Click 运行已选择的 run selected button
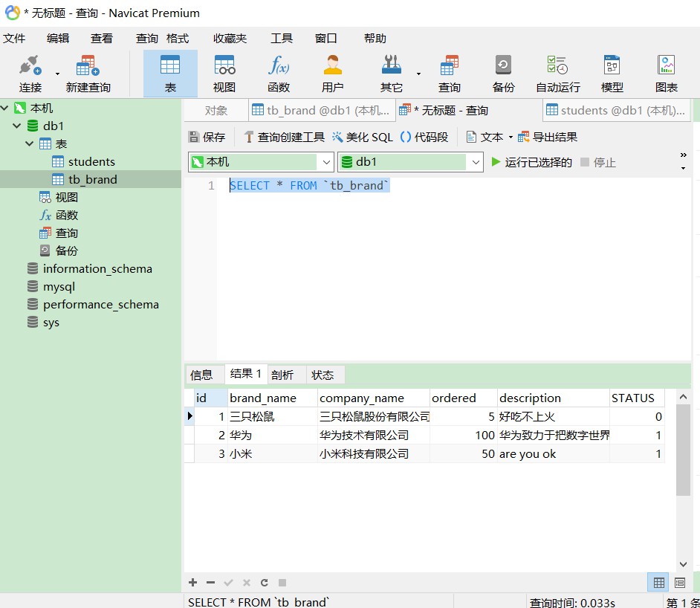 531,162
